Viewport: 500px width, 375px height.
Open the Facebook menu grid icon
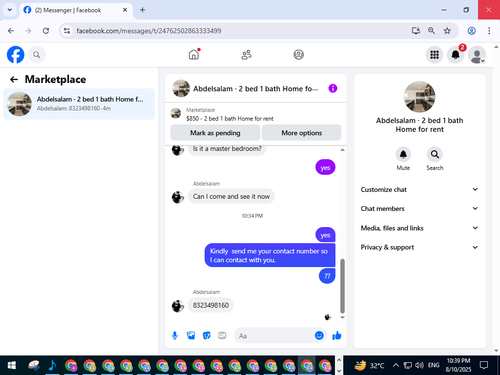tap(434, 55)
